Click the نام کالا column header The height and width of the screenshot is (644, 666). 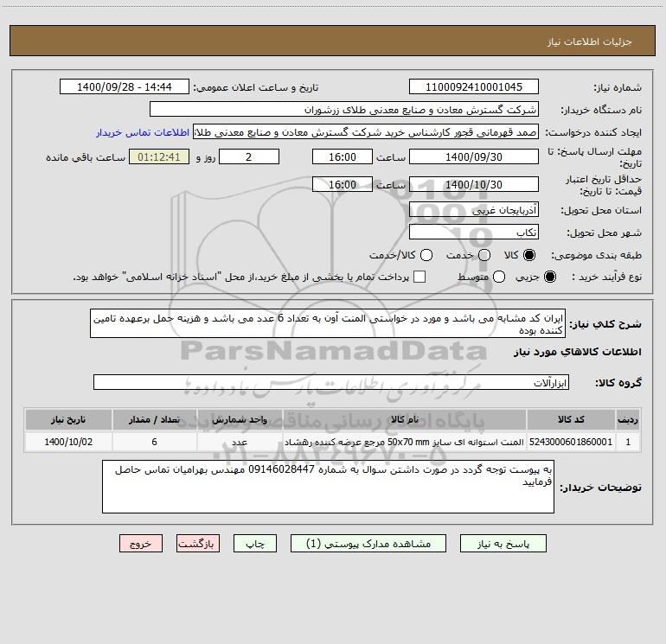point(405,419)
